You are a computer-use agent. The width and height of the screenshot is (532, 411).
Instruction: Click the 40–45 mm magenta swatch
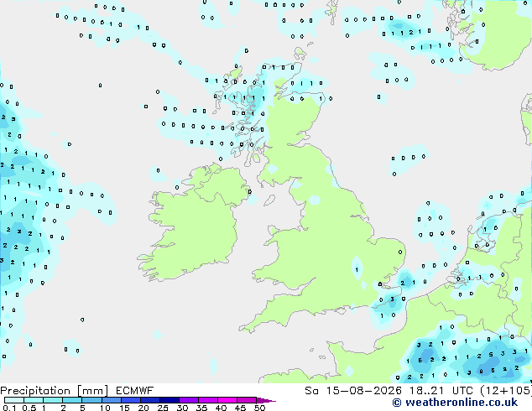pyautogui.click(x=227, y=400)
